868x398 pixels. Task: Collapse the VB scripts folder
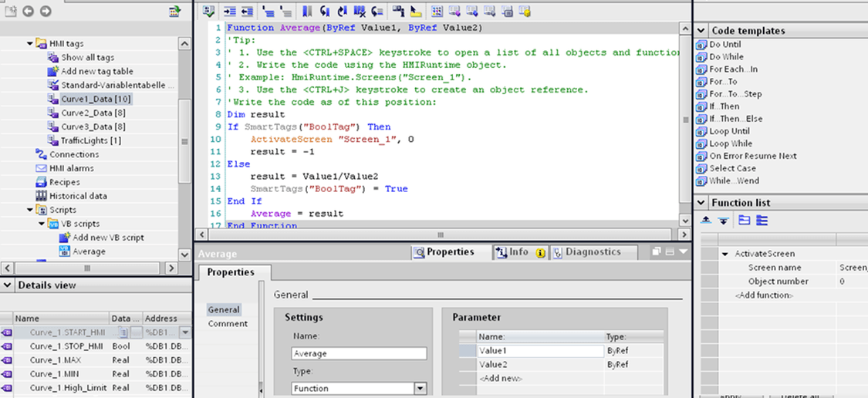[42, 224]
